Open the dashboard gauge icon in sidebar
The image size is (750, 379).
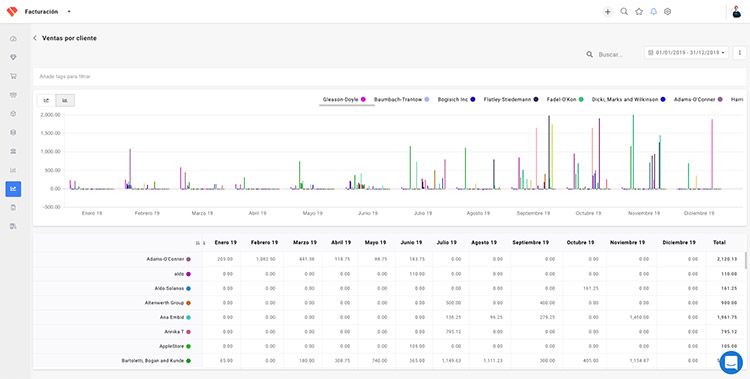[13, 39]
